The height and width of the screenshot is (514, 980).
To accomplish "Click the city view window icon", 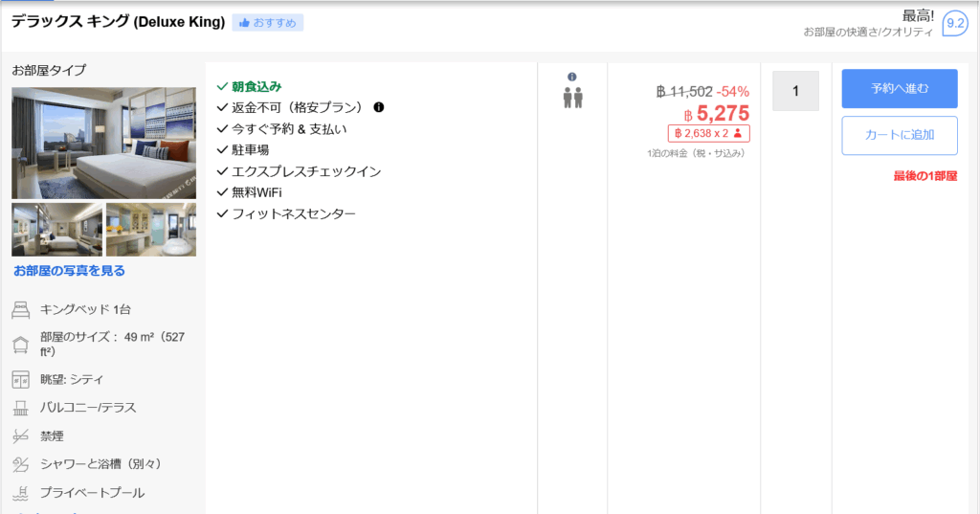I will [x=20, y=379].
